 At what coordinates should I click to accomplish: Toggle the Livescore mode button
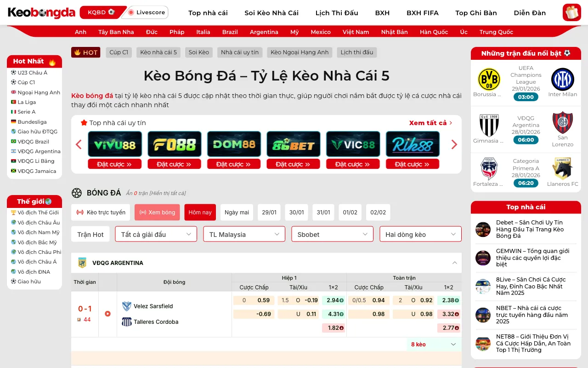point(147,12)
